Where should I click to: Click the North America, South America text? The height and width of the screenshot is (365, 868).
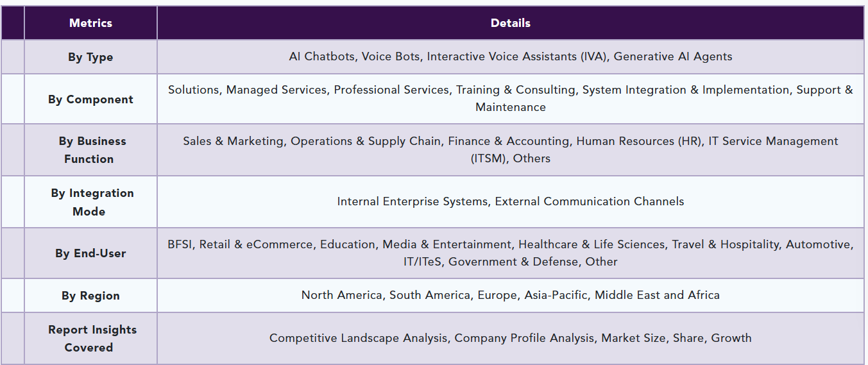511,295
